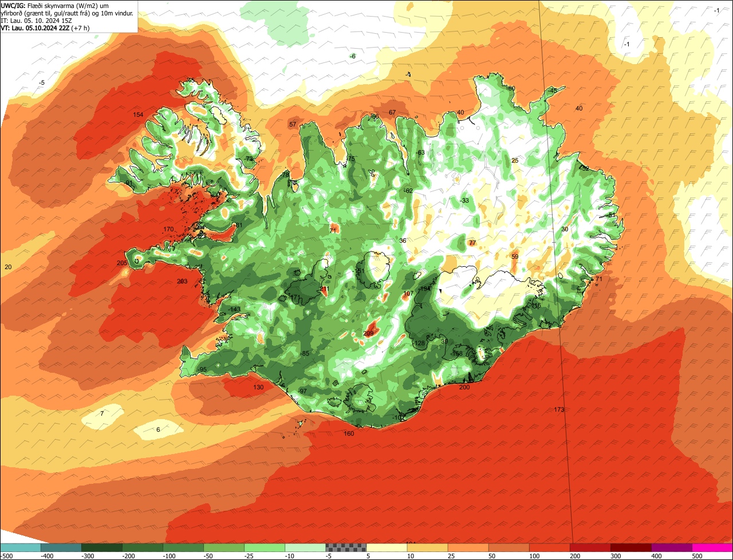Select the dark red swatch labeled 300
The width and height of the screenshot is (733, 560).
pyautogui.click(x=631, y=547)
